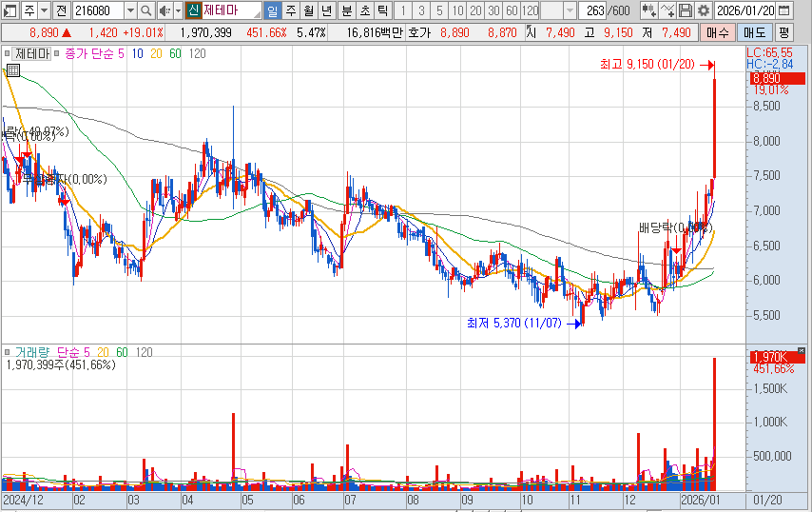This screenshot has height=512, width=812.
Task: Switch to 분 minute chart period
Action: click(x=347, y=10)
